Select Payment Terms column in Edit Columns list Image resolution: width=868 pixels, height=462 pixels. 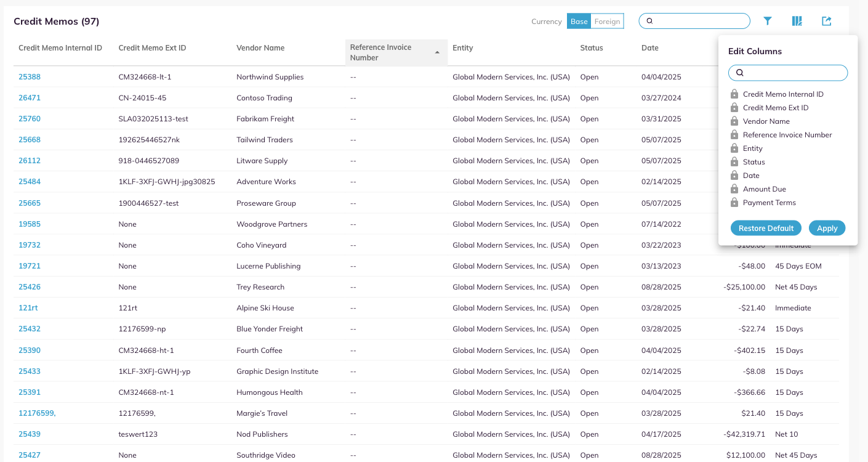770,203
